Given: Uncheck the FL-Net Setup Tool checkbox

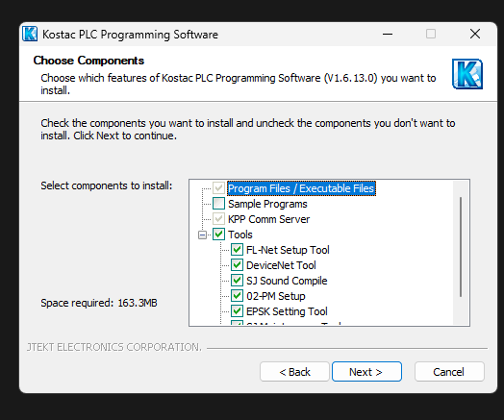Looking at the screenshot, I should pos(237,250).
